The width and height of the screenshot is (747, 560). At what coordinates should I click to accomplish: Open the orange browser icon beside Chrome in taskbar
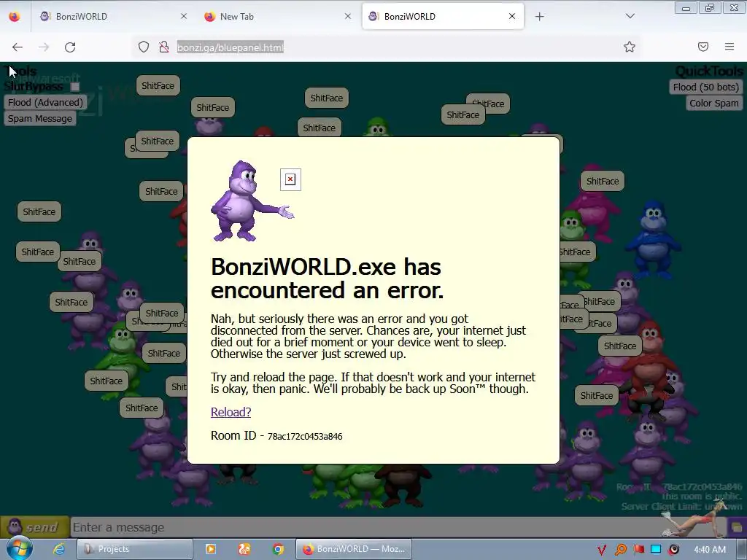pyautogui.click(x=244, y=549)
